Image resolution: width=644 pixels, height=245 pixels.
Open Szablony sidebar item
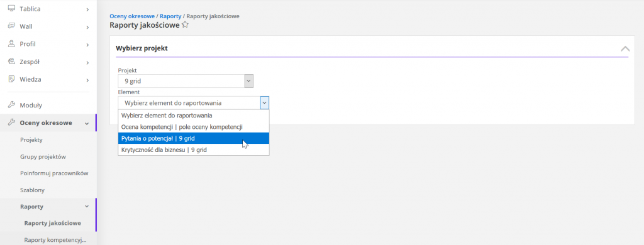pos(33,190)
